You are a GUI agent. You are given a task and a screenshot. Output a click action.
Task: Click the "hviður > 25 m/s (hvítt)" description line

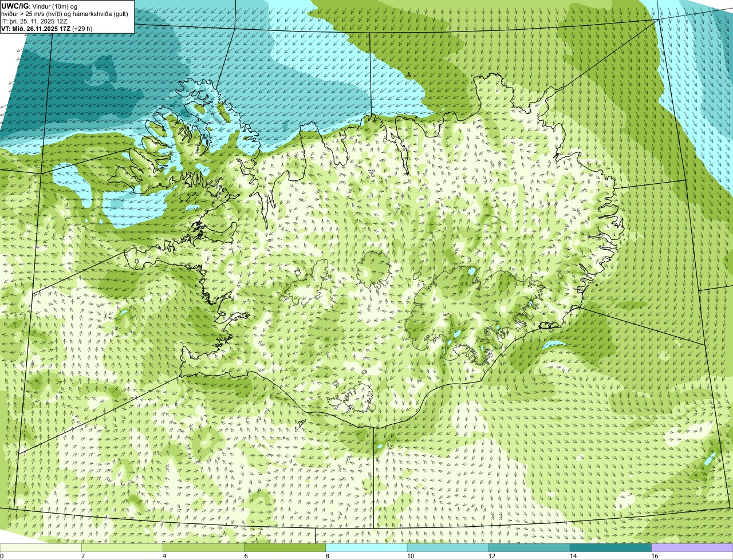point(64,14)
